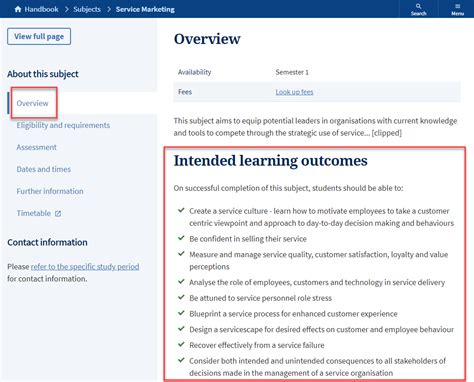This screenshot has width=474, height=382.
Task: Click 'Blueprint a service process' outcome
Action: click(x=293, y=314)
